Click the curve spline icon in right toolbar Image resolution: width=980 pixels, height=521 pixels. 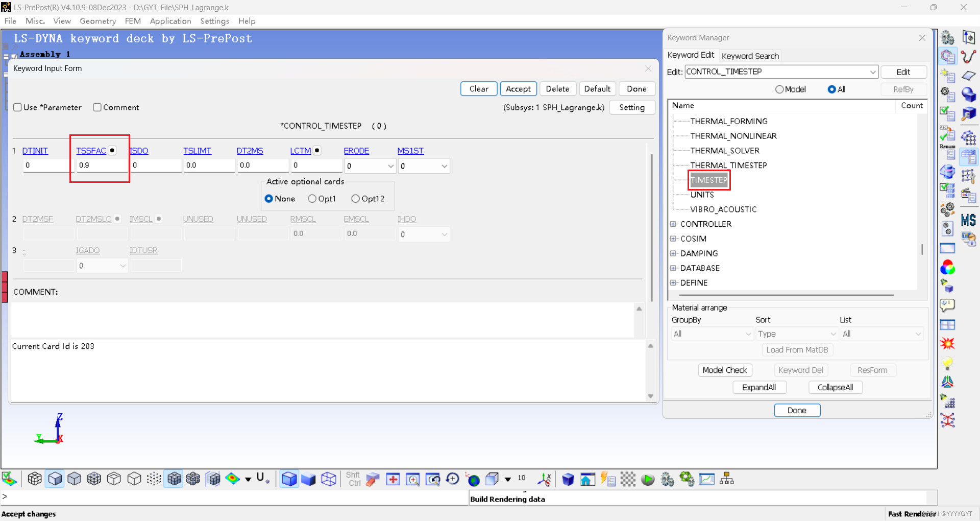point(968,56)
